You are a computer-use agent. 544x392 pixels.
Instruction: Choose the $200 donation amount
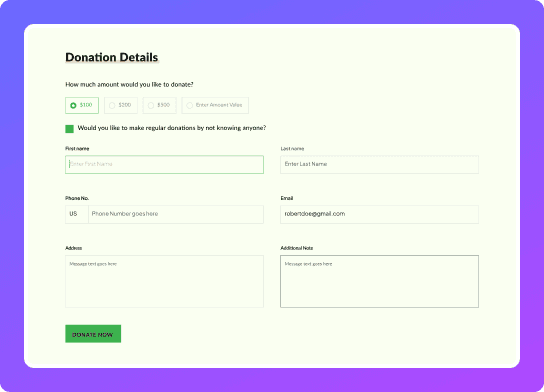click(121, 105)
